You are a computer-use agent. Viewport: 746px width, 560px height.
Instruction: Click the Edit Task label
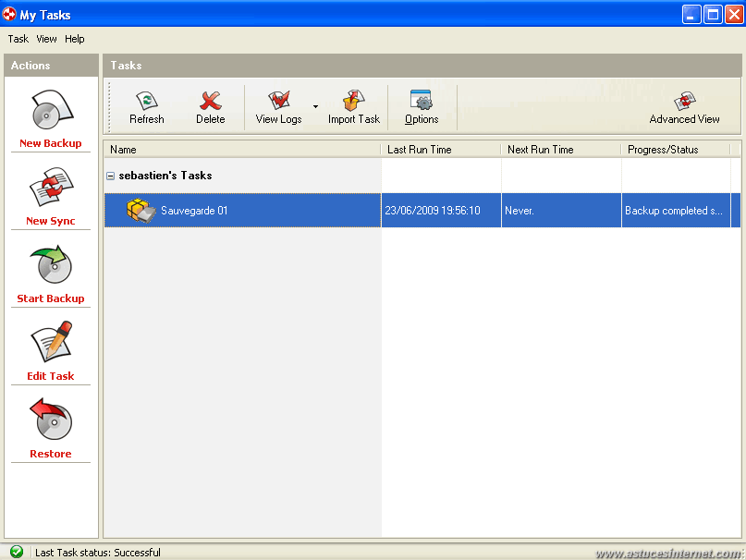tap(51, 376)
